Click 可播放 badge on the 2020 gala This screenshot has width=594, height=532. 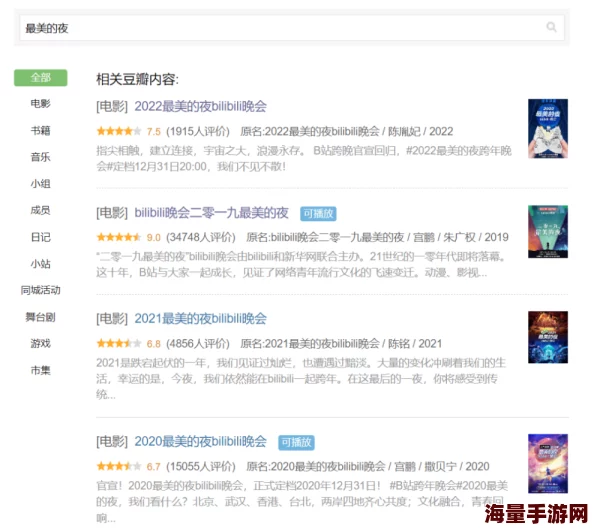click(296, 442)
